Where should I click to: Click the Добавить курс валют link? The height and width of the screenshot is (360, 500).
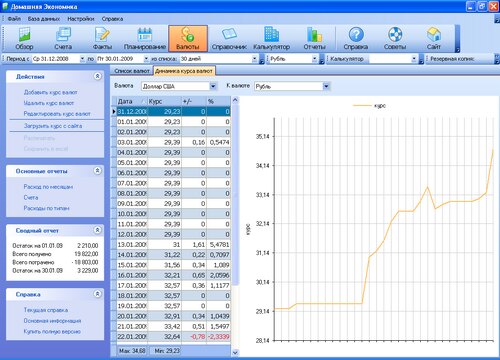pyautogui.click(x=50, y=92)
